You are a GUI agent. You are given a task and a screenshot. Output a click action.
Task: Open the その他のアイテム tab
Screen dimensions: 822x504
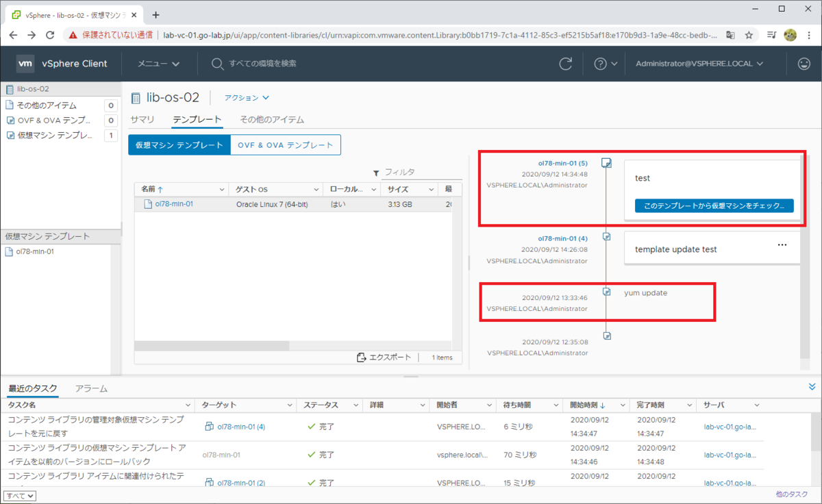272,119
